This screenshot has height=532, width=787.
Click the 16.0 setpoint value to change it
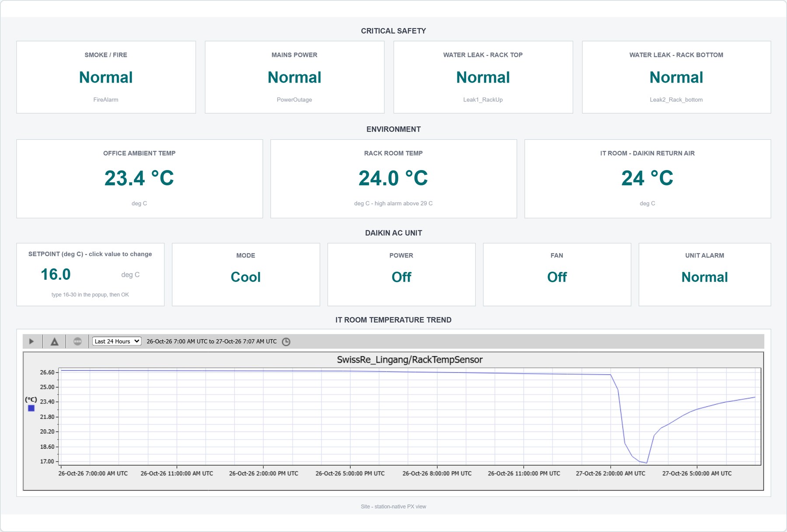[56, 275]
